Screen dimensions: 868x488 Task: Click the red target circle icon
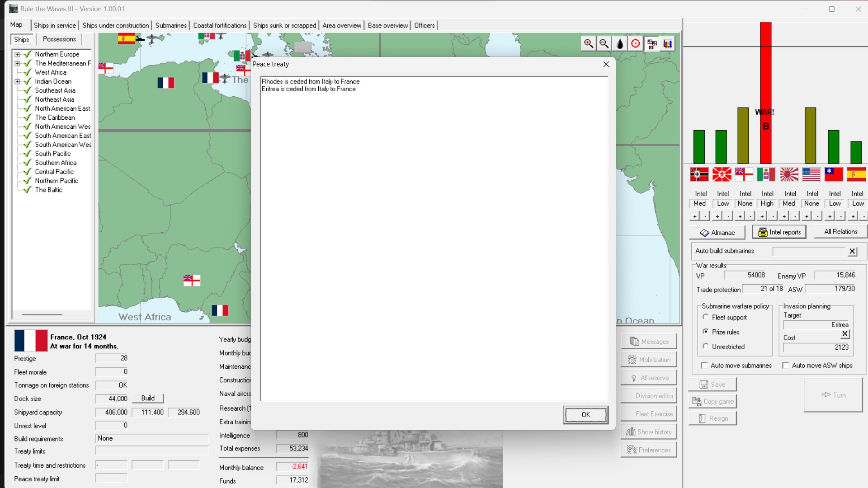[636, 43]
